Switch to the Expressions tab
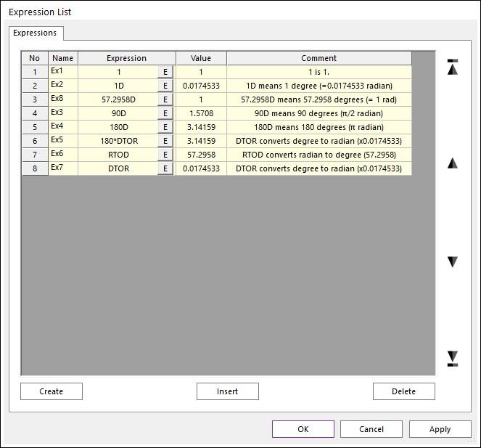The image size is (481, 448). [x=35, y=33]
